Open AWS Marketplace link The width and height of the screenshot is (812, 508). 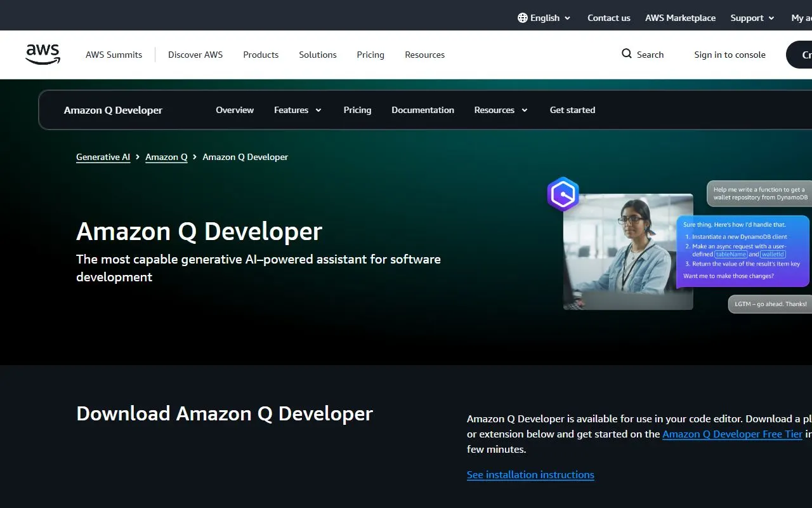click(680, 18)
